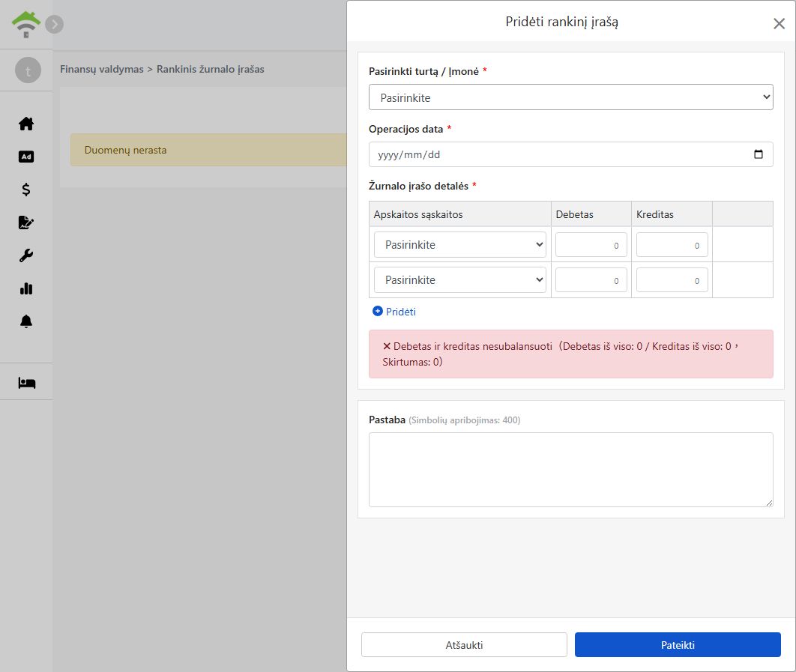Viewport: 796px width, 672px height.
Task: Open the bed accommodation icon
Action: 27,383
